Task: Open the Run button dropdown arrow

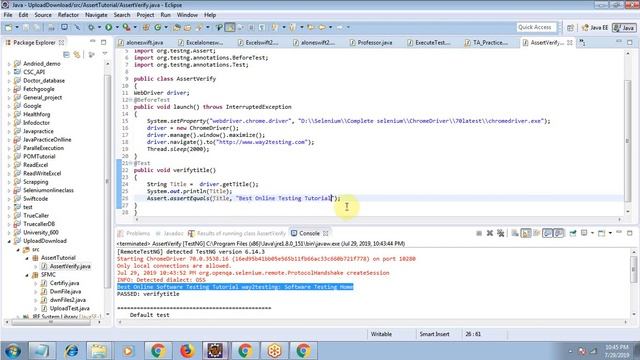Action: (x=117, y=27)
